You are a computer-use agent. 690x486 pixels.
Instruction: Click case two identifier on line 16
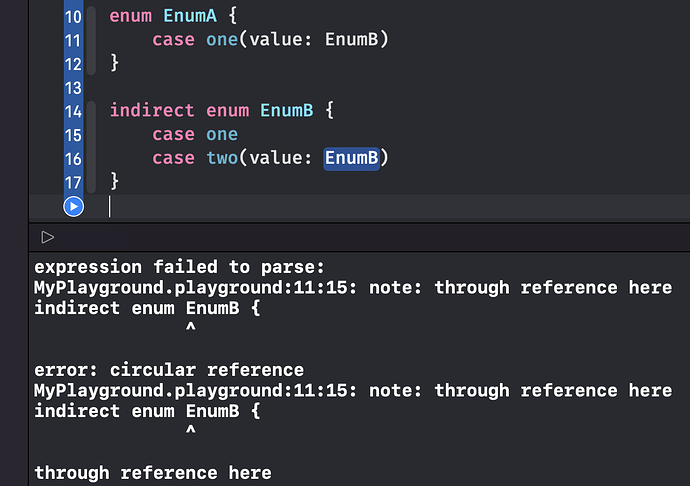click(x=222, y=158)
